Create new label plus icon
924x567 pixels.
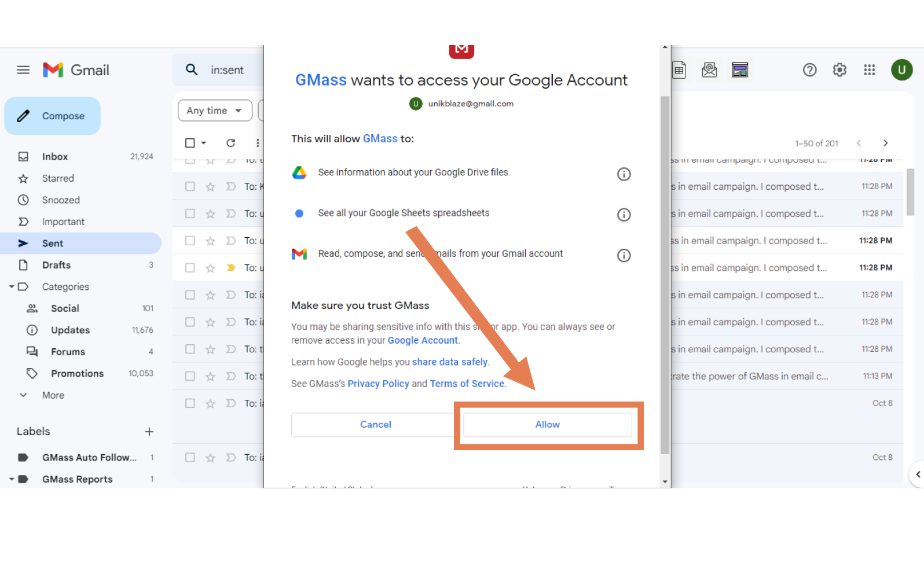coord(149,432)
